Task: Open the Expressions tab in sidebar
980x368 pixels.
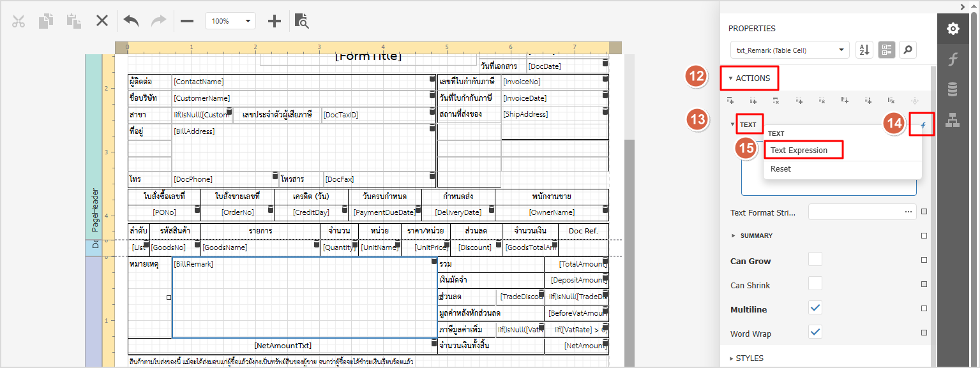Action: (x=953, y=59)
